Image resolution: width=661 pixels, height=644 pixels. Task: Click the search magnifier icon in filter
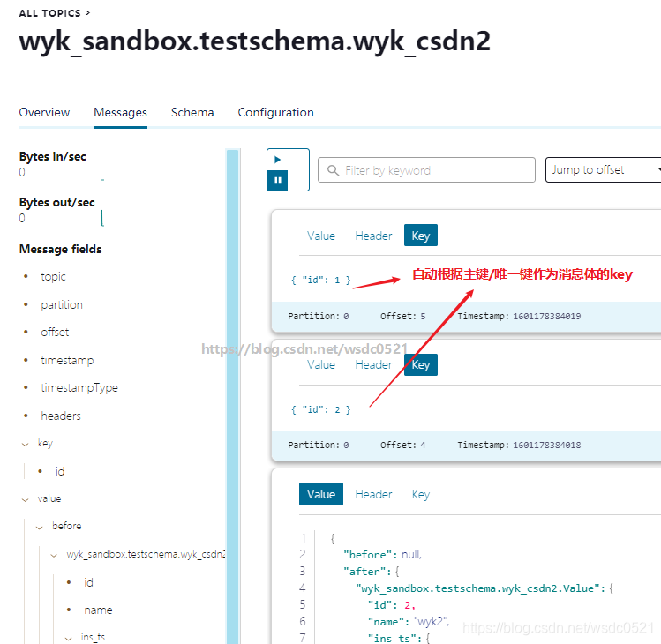pyautogui.click(x=333, y=170)
